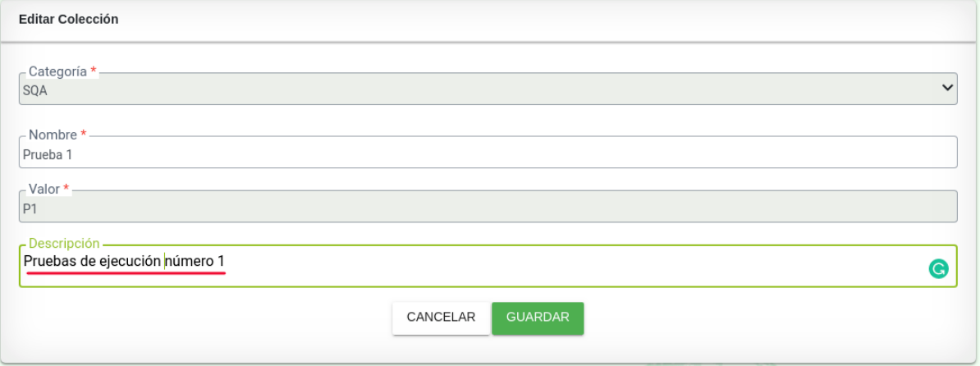
Task: Click the disabled Valor field
Action: 488,208
